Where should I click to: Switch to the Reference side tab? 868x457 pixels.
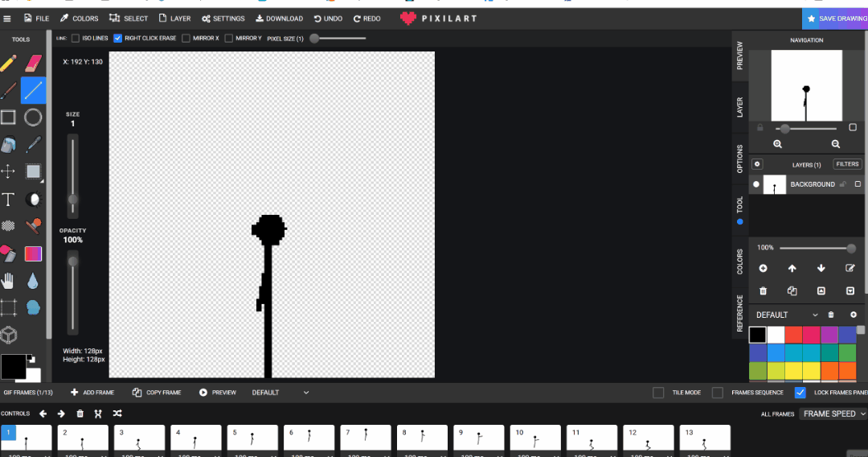739,314
